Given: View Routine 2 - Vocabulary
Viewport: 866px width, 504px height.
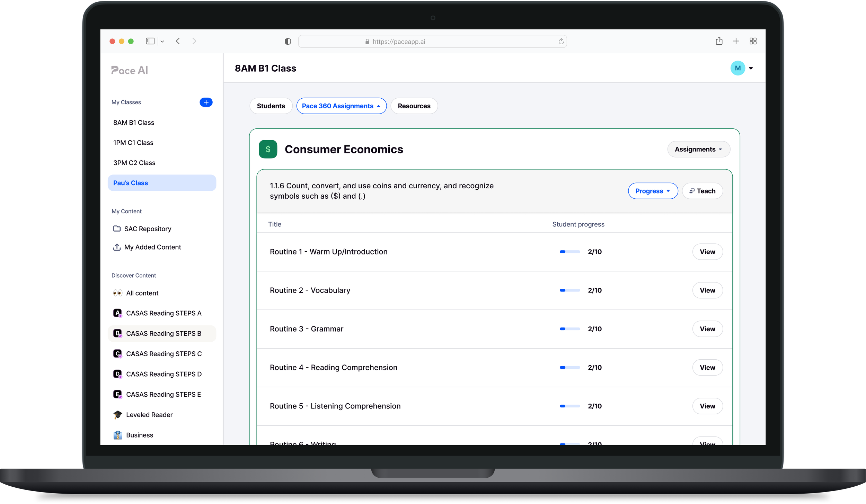Looking at the screenshot, I should click(707, 290).
